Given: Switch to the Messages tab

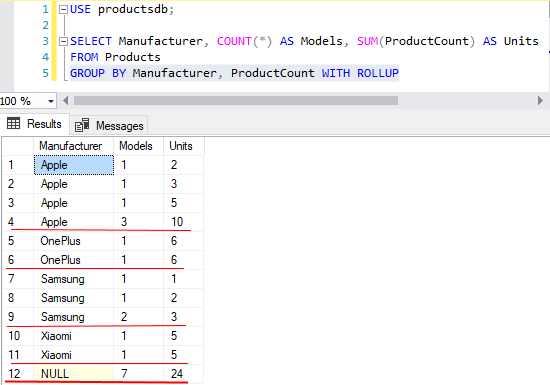Looking at the screenshot, I should point(109,125).
